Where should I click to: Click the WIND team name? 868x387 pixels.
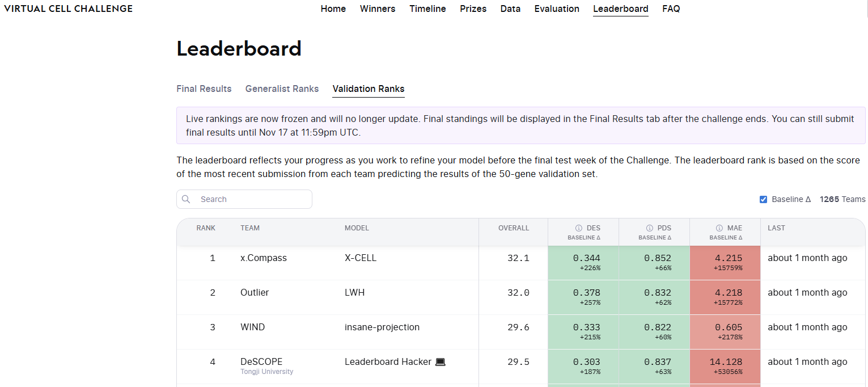point(252,327)
